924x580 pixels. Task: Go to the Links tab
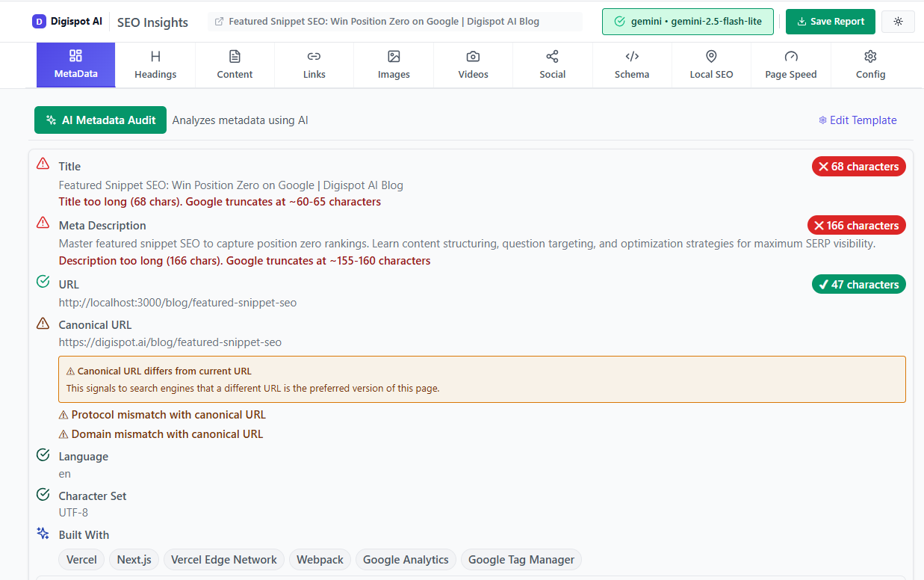314,64
